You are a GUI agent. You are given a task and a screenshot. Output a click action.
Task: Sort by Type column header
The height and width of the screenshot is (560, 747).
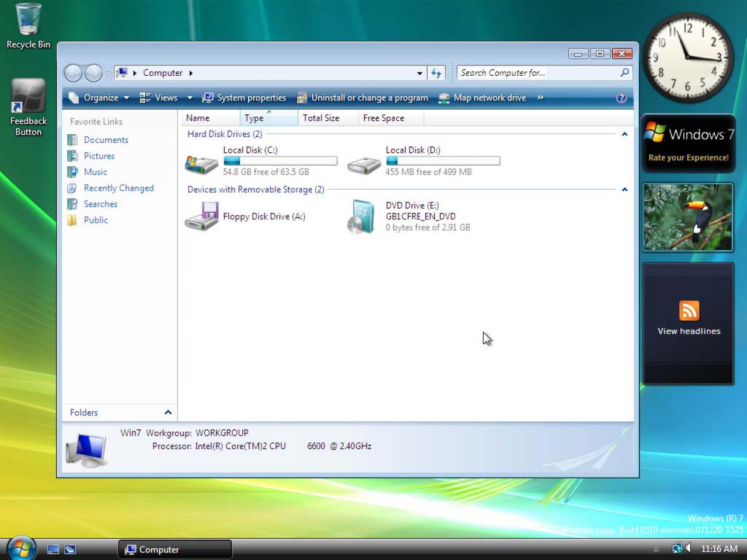269,118
